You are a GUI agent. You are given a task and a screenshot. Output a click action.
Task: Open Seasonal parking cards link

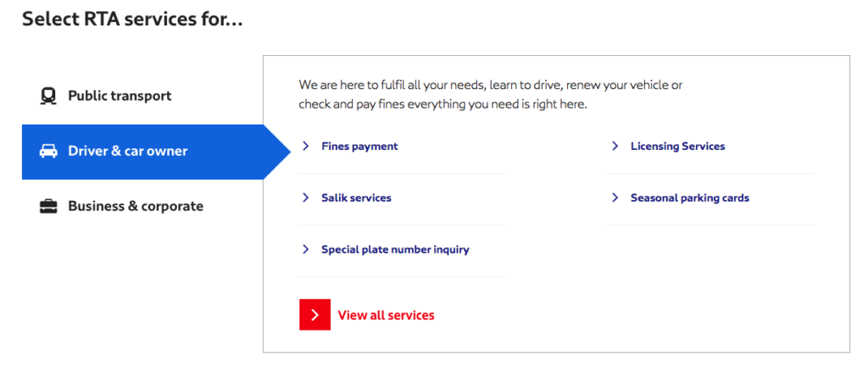[x=689, y=198]
